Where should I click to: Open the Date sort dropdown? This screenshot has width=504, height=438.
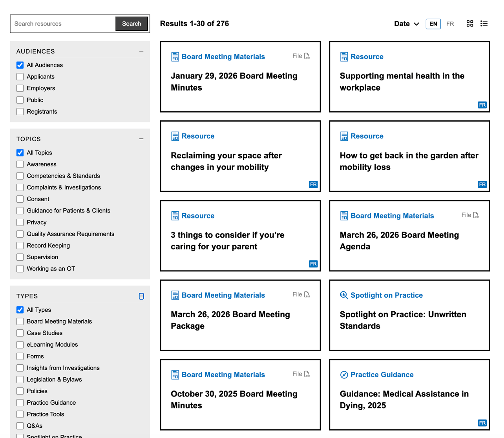(407, 24)
